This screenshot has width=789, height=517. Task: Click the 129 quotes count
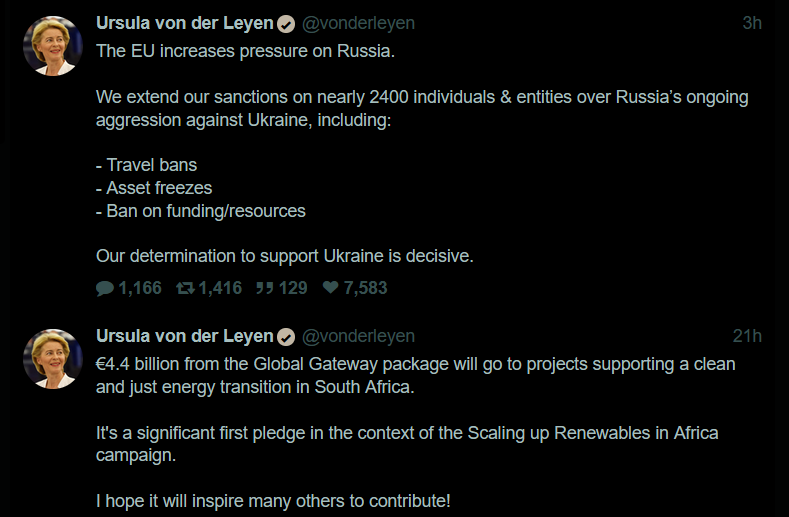[x=293, y=288]
